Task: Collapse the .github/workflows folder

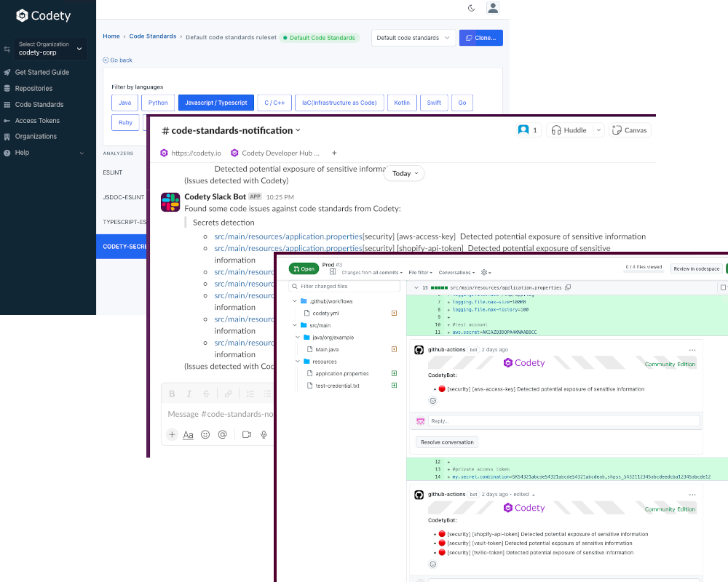Action: click(295, 301)
